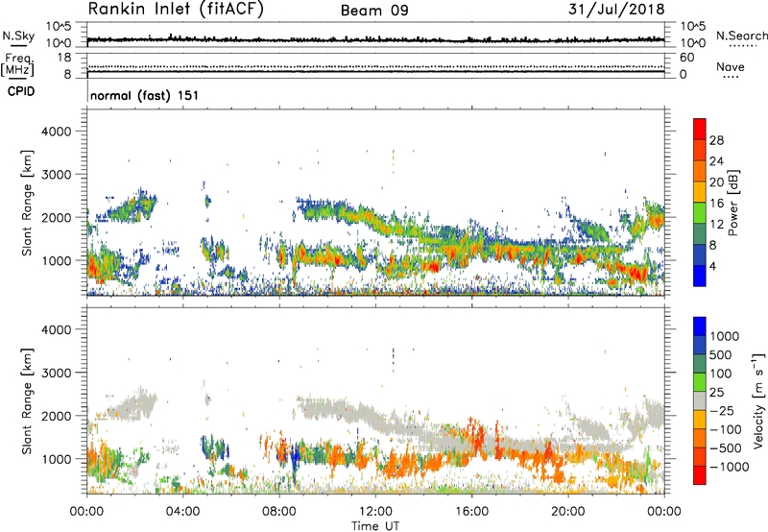The width and height of the screenshot is (768, 532).
Task: Click the 'normal (fast) 151' text
Action: [x=145, y=95]
